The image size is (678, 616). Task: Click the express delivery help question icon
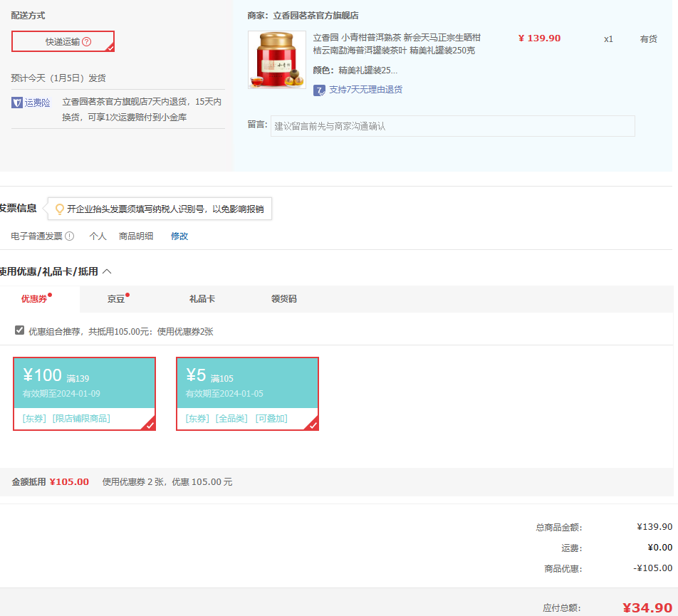(x=86, y=41)
